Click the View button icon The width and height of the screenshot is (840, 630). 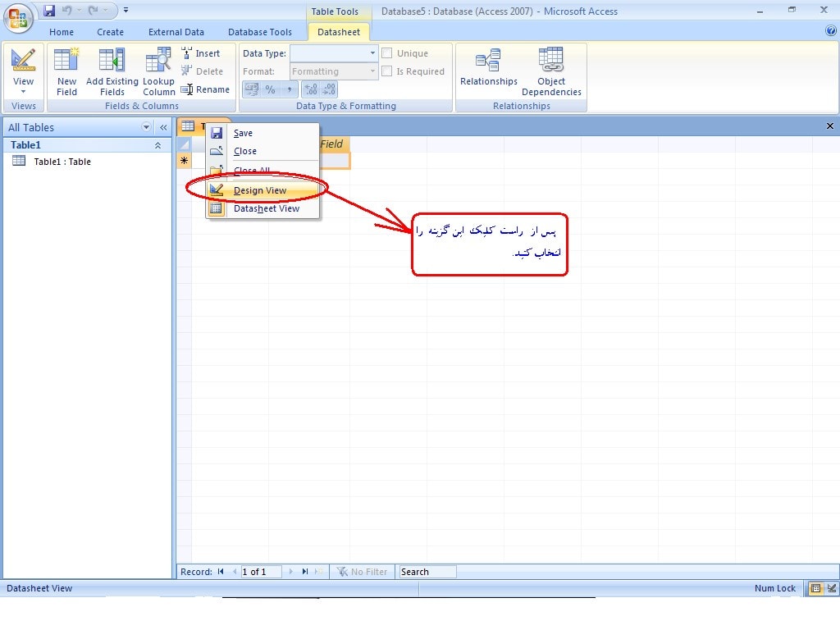coord(23,60)
